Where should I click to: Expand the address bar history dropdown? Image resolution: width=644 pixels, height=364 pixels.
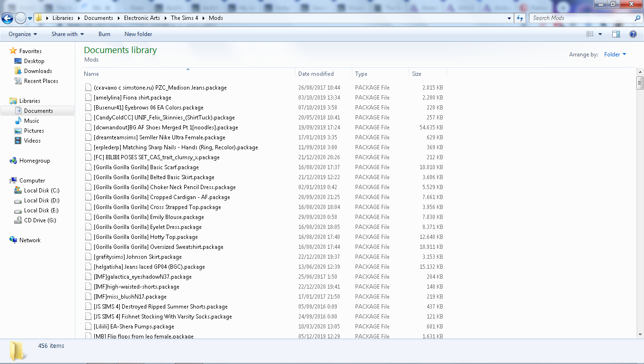(510, 18)
